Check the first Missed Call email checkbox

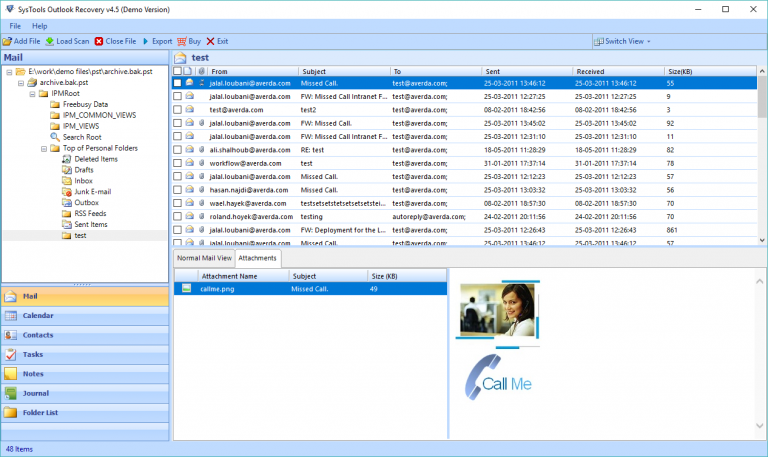pos(178,84)
